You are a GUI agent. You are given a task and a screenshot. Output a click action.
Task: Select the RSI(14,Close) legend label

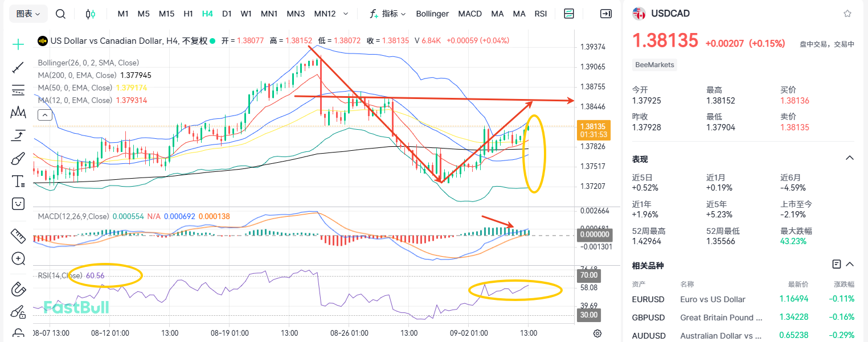[60, 275]
